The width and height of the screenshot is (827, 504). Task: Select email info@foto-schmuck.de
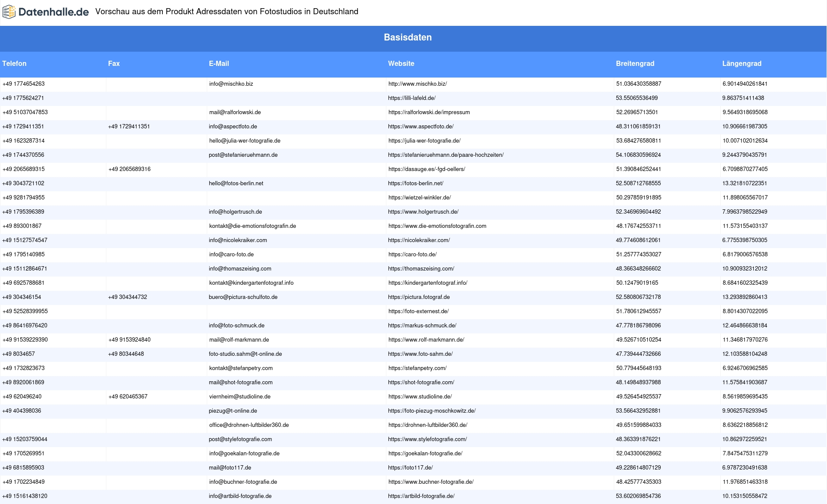tap(237, 326)
